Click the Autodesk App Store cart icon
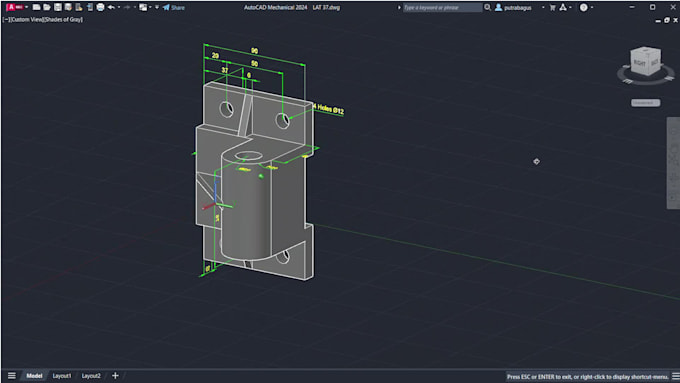680x383 pixels. (552, 7)
